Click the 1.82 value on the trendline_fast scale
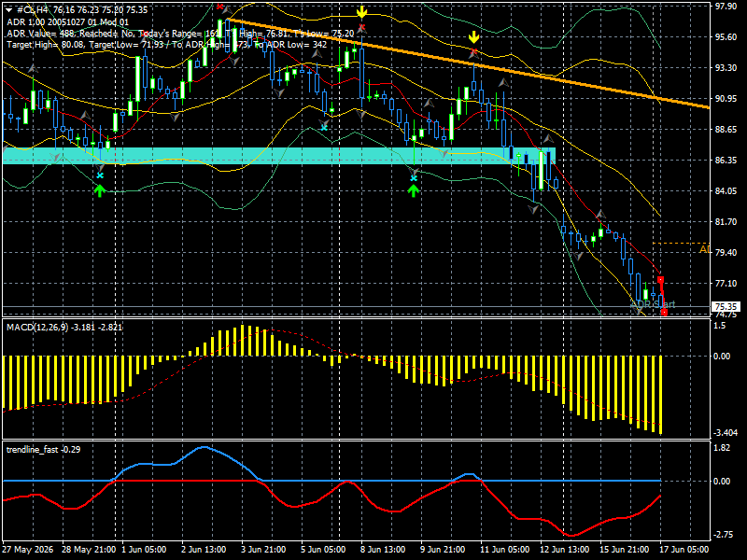The height and width of the screenshot is (560, 747). click(722, 448)
